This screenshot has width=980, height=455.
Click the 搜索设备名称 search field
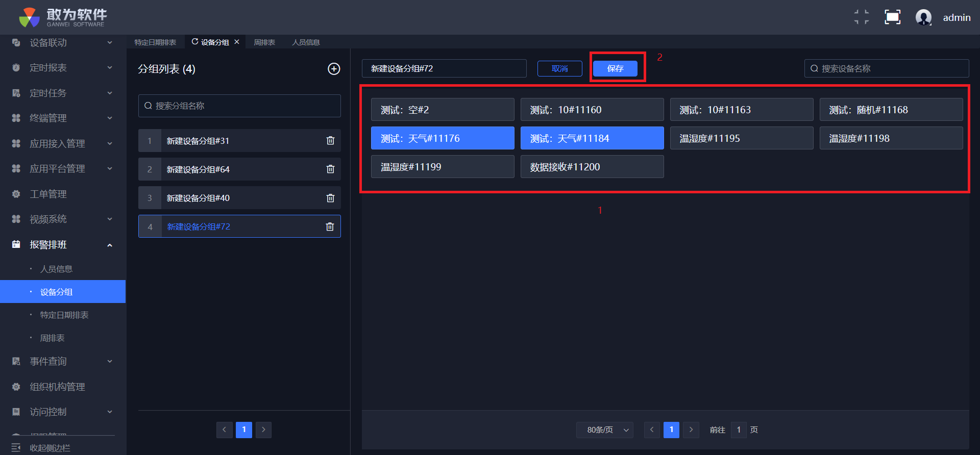[x=887, y=68]
